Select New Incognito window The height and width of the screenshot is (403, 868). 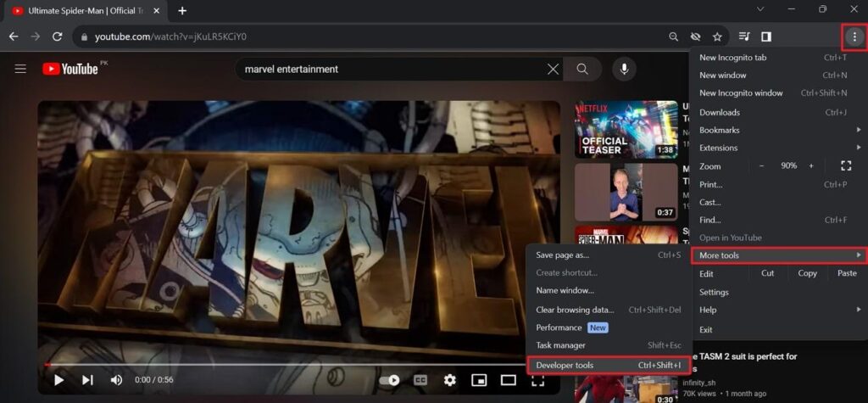click(779, 92)
